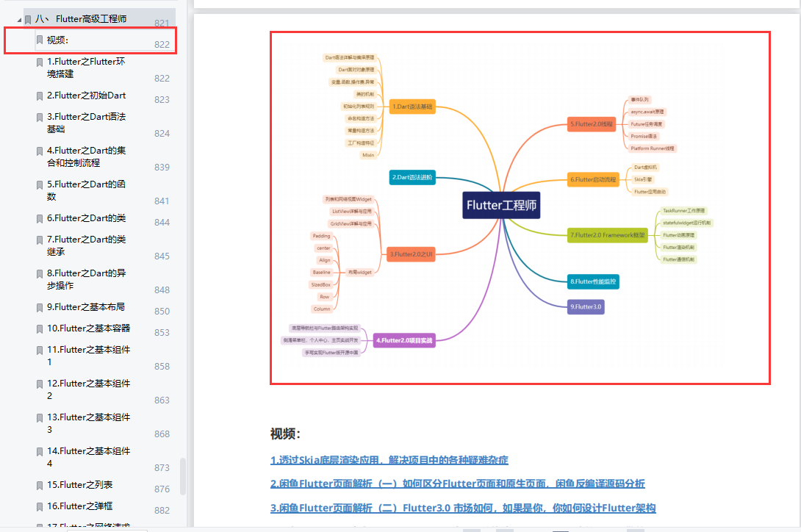Click bookmark icon beside 视频:

40,40
